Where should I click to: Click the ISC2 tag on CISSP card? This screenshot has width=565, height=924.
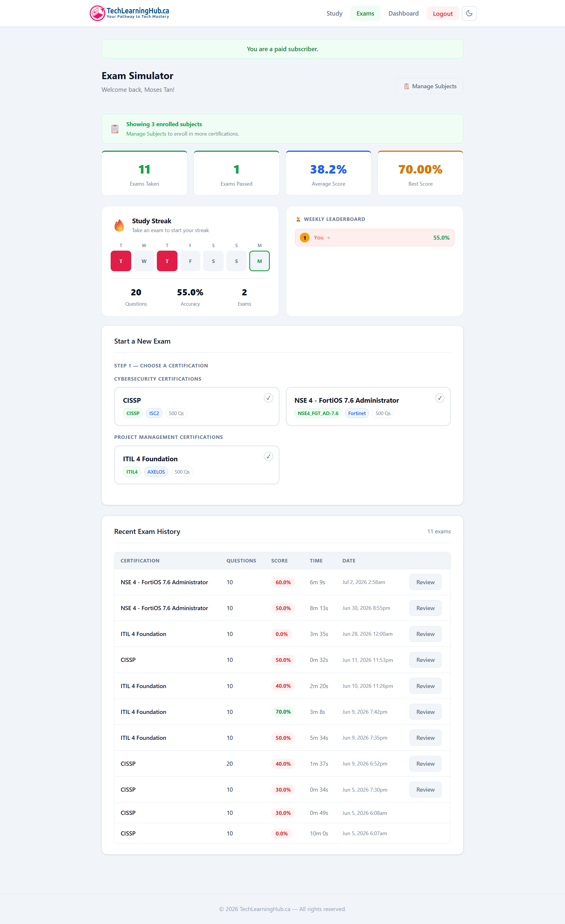154,413
